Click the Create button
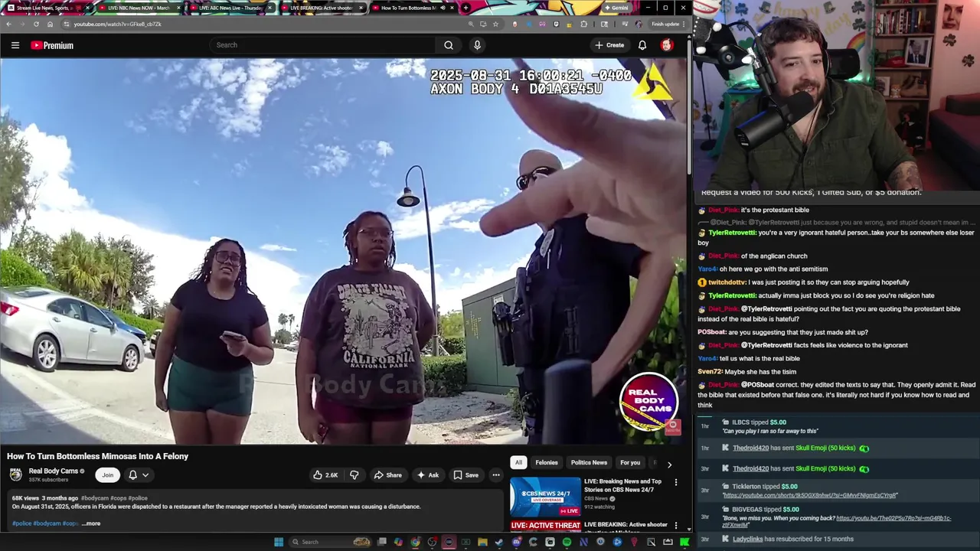The image size is (980, 551). (x=609, y=45)
